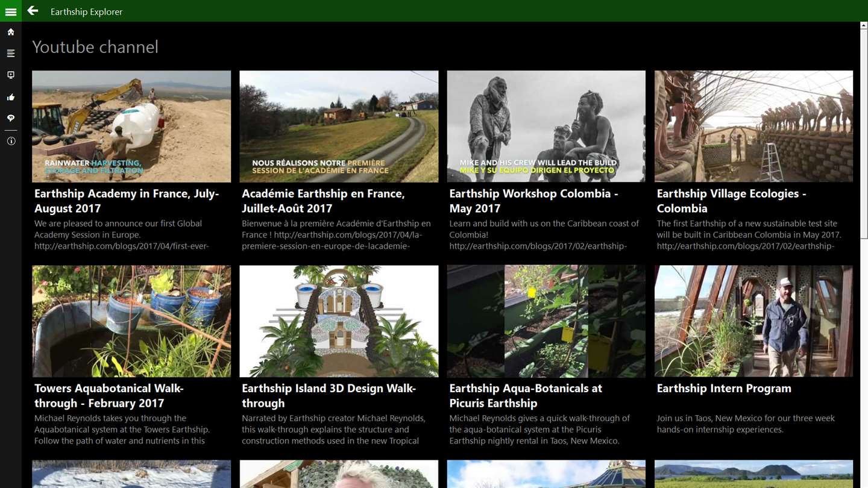The height and width of the screenshot is (488, 868).
Task: Open the thumbs-up icon in sidebar
Action: 11,97
